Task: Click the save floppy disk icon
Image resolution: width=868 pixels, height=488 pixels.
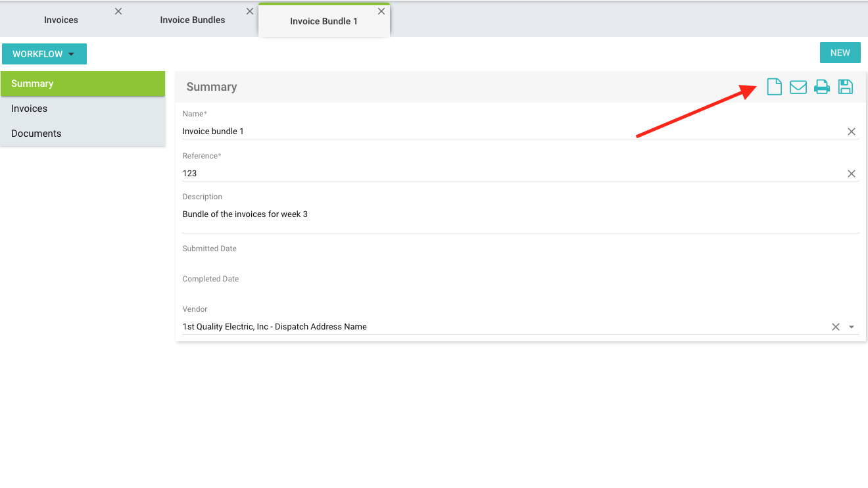Action: click(845, 87)
